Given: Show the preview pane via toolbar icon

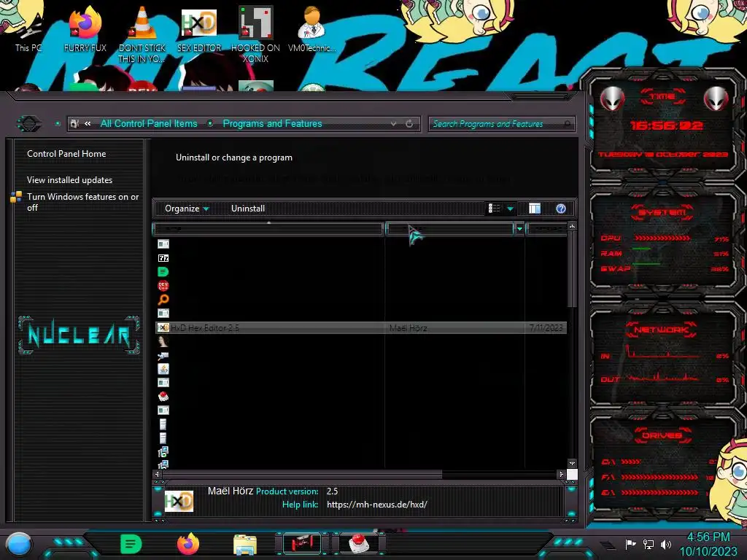Looking at the screenshot, I should tap(535, 209).
